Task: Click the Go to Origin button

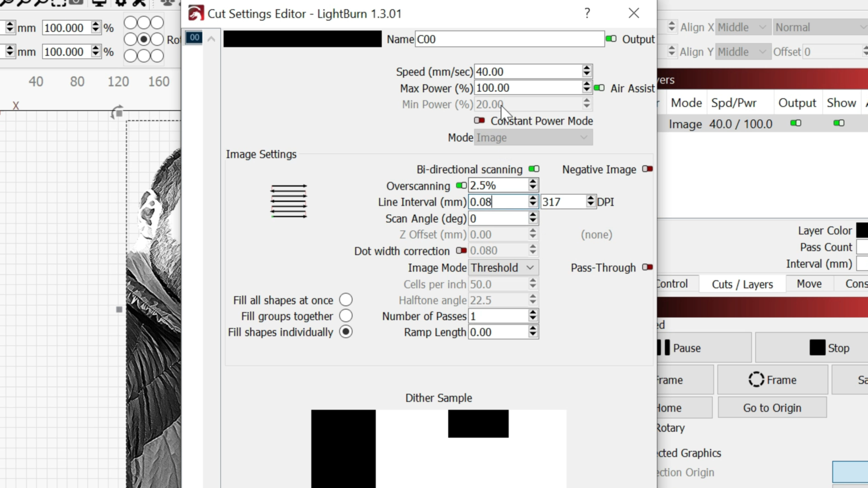Action: click(772, 408)
